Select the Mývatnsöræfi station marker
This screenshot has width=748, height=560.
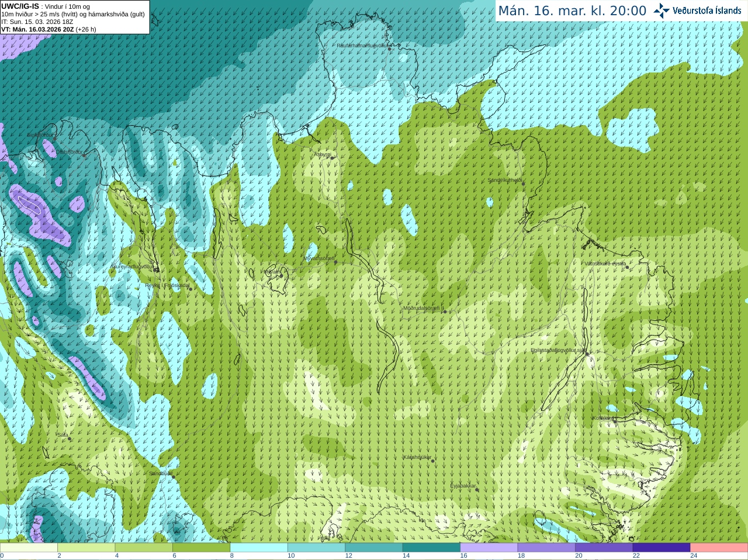(x=335, y=262)
